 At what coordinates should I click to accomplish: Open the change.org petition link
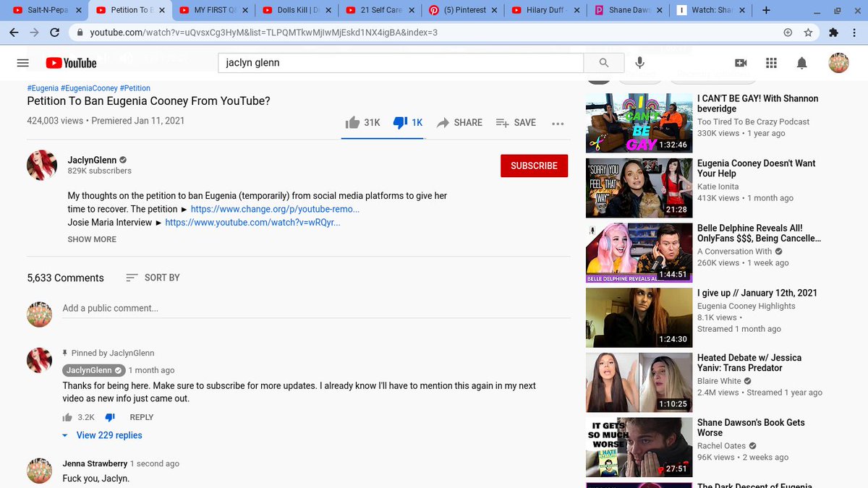(x=275, y=209)
